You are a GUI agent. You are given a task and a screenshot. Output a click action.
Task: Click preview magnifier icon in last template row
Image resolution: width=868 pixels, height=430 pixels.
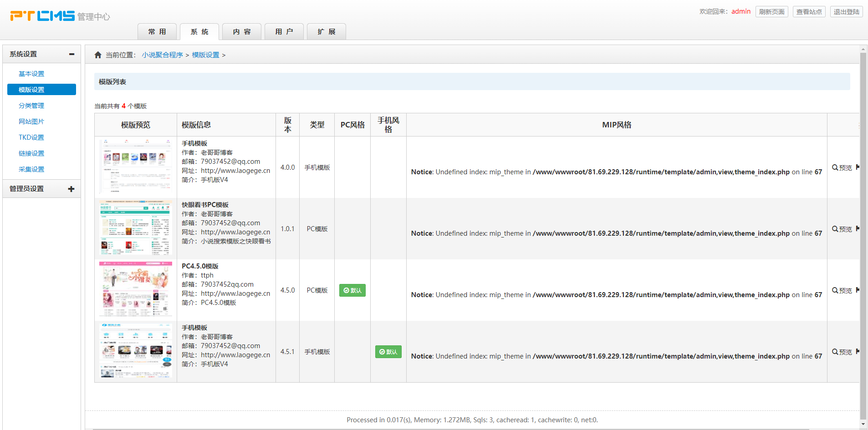pos(835,352)
